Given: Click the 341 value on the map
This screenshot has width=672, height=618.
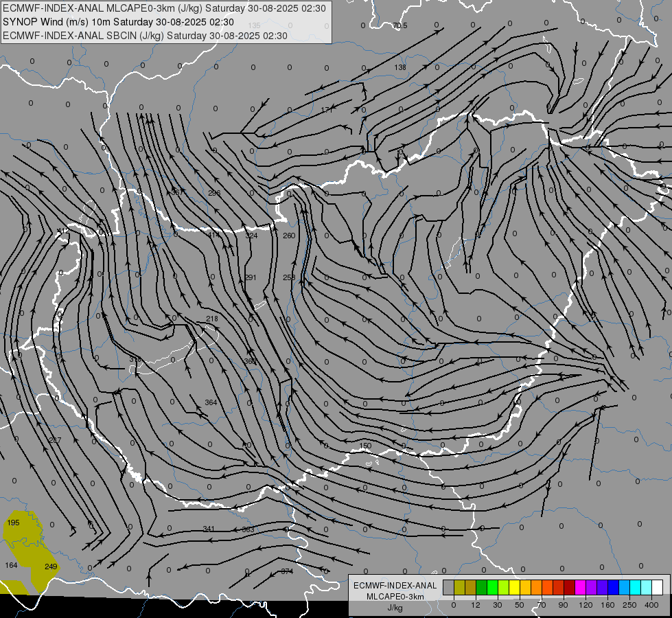Looking at the screenshot, I should (209, 529).
